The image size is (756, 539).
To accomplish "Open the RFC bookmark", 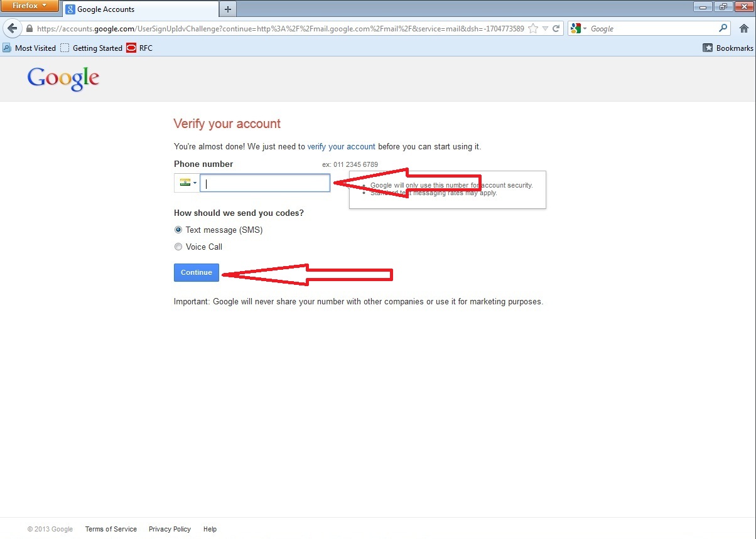I will [x=139, y=48].
